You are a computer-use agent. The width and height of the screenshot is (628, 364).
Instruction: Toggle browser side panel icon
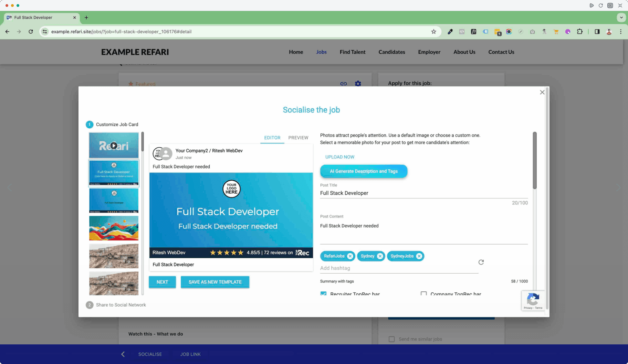[x=597, y=32]
